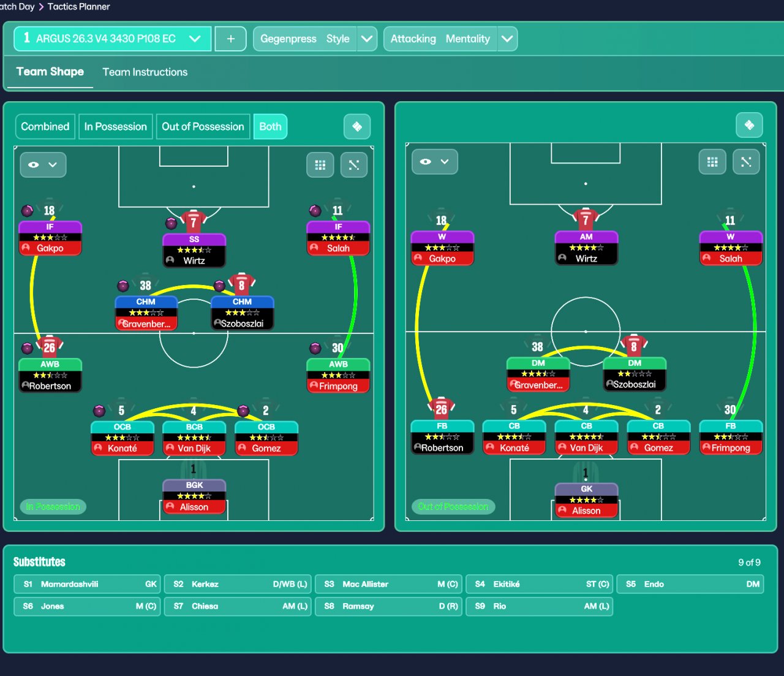
Task: Open the eye view options on right pitch
Action: click(435, 162)
